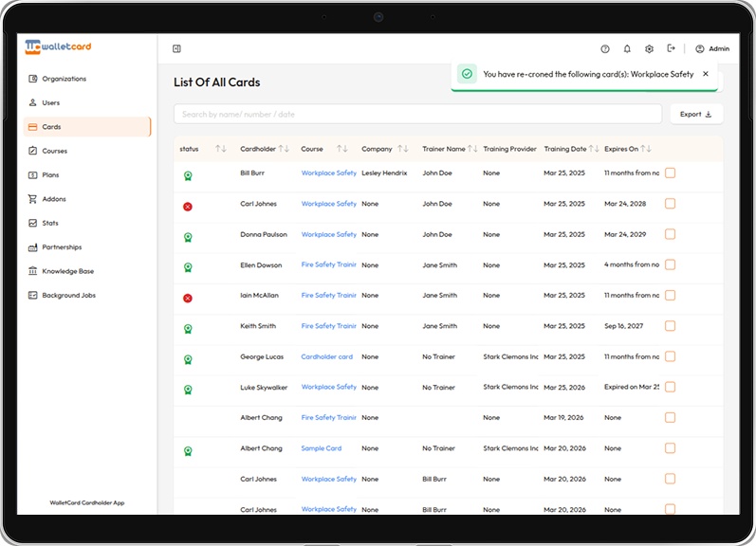Open Addons in the sidebar
This screenshot has height=546, width=756.
point(86,199)
